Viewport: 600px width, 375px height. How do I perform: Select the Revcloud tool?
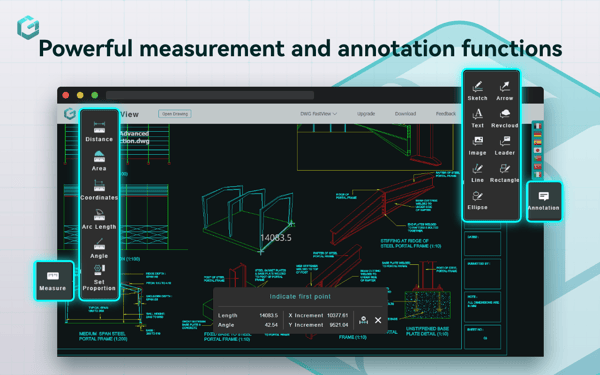click(504, 118)
